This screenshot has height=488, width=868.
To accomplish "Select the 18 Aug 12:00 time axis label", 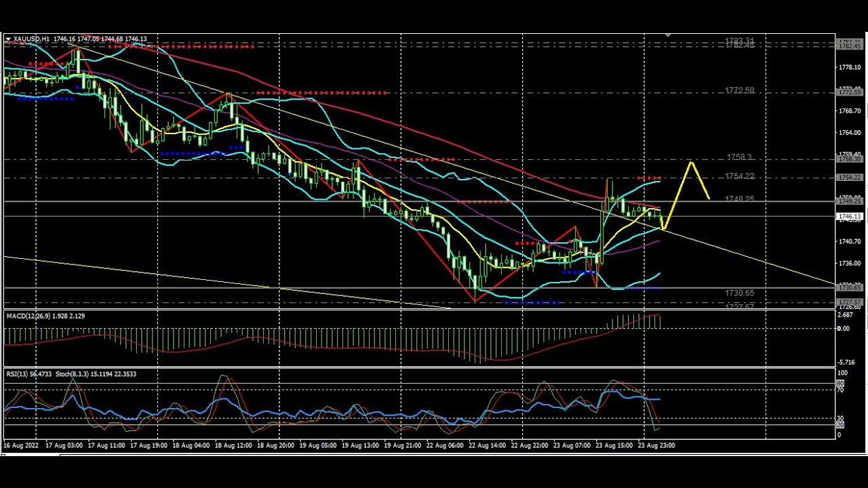I will coord(233,445).
